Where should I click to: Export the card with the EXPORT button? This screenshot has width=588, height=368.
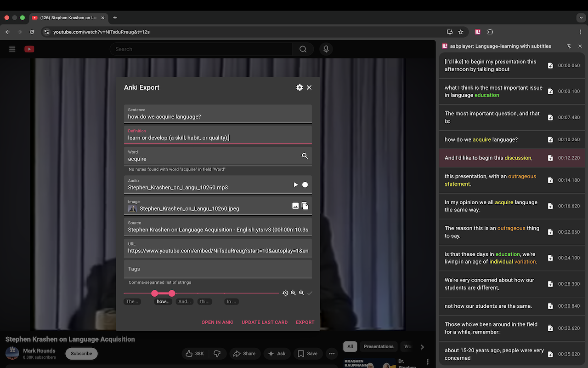(x=305, y=322)
